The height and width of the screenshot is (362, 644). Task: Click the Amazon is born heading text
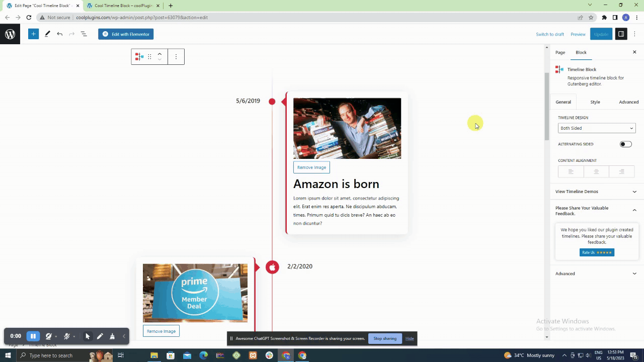click(x=336, y=184)
